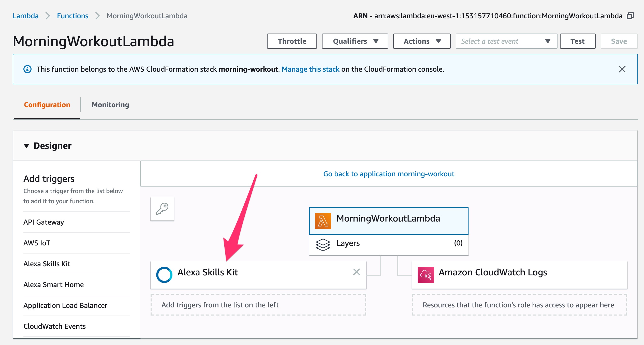Click the info icon in CloudFormation banner
This screenshot has width=644, height=345.
tap(27, 69)
